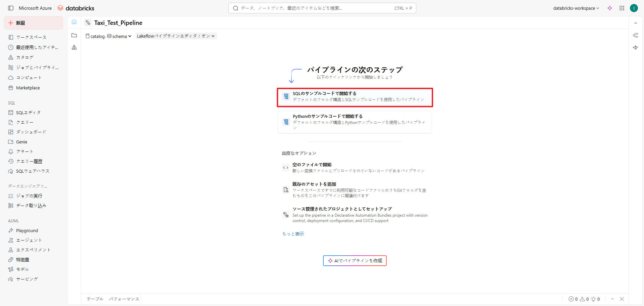The image size is (644, 306).
Task: Switch to the テーブル tab
Action: (95, 299)
